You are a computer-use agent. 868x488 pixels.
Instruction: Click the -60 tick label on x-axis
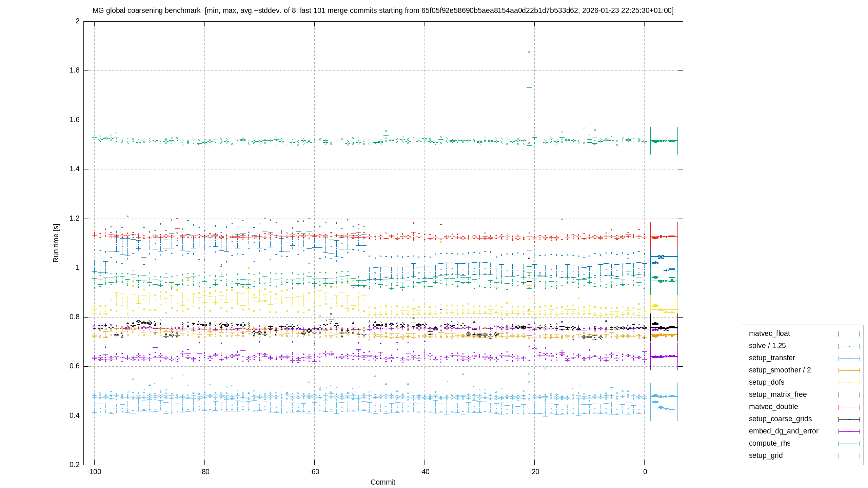point(314,472)
